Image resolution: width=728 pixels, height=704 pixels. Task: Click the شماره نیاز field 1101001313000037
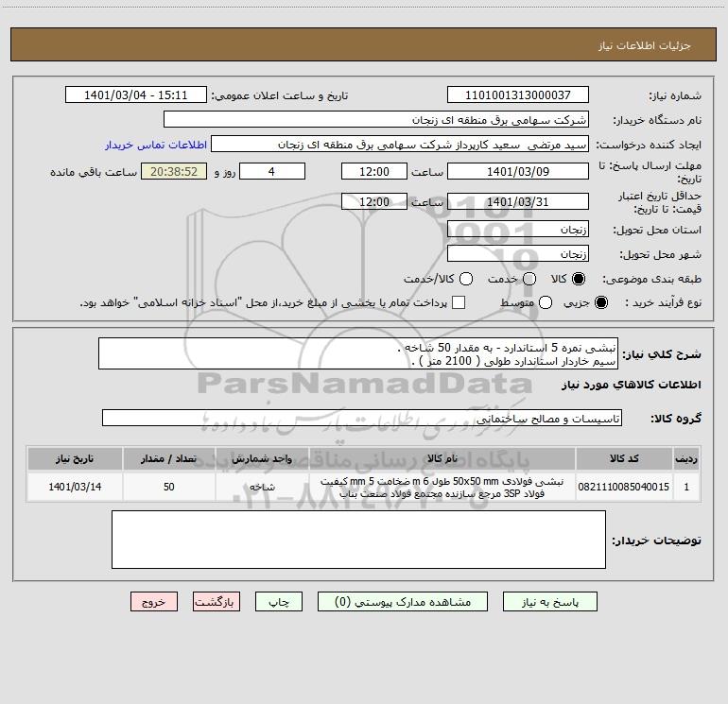(518, 95)
